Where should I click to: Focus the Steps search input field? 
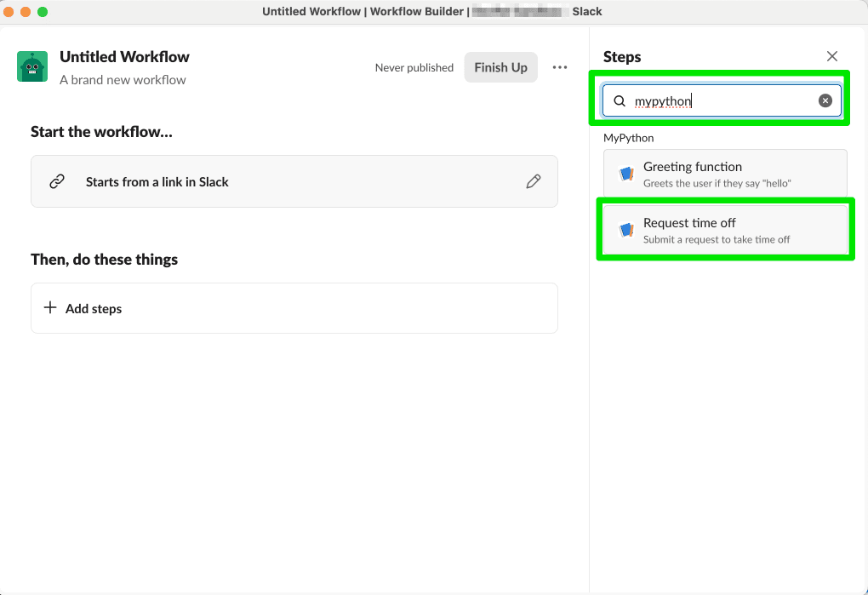[723, 100]
